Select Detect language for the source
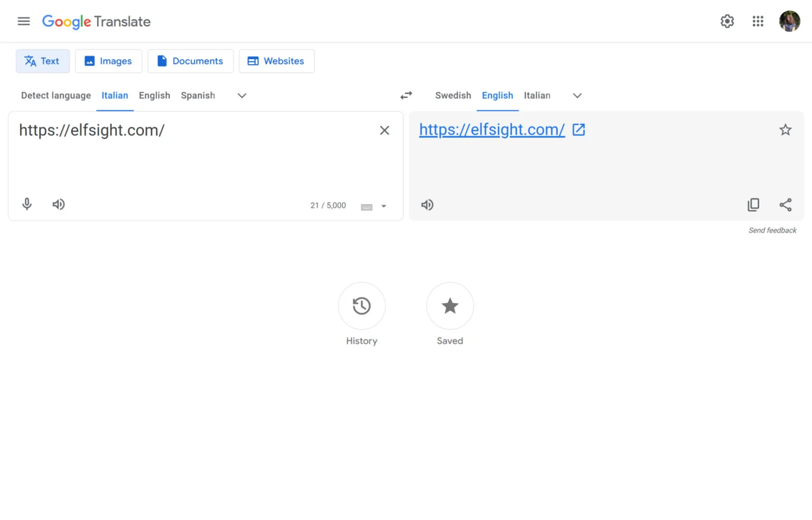This screenshot has height=520, width=812. click(x=56, y=96)
